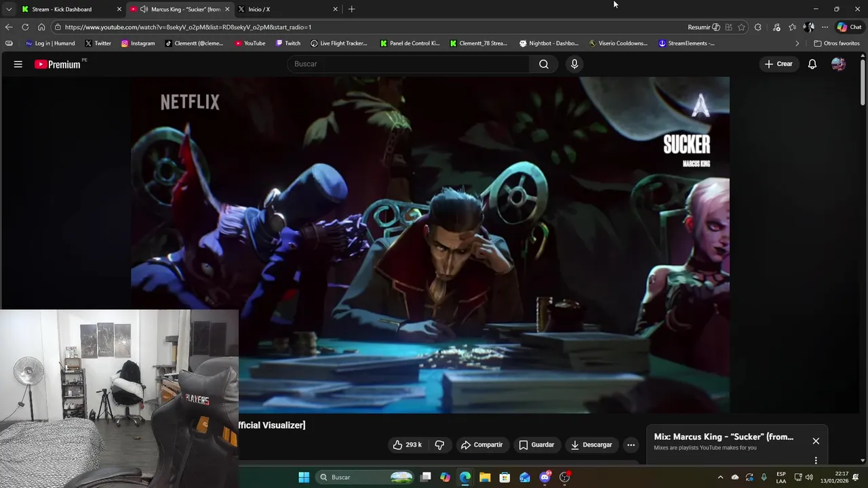Viewport: 868px width, 488px height.
Task: Open Nightbot - Dashbo... bookmark
Action: point(549,43)
